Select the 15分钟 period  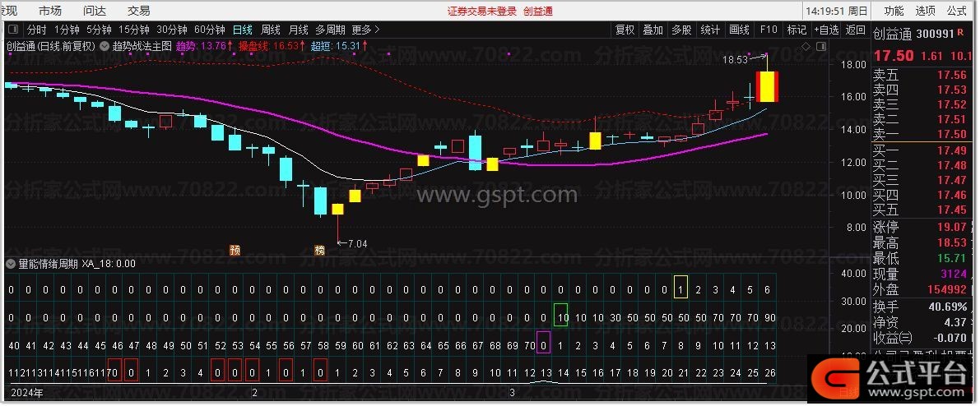134,30
